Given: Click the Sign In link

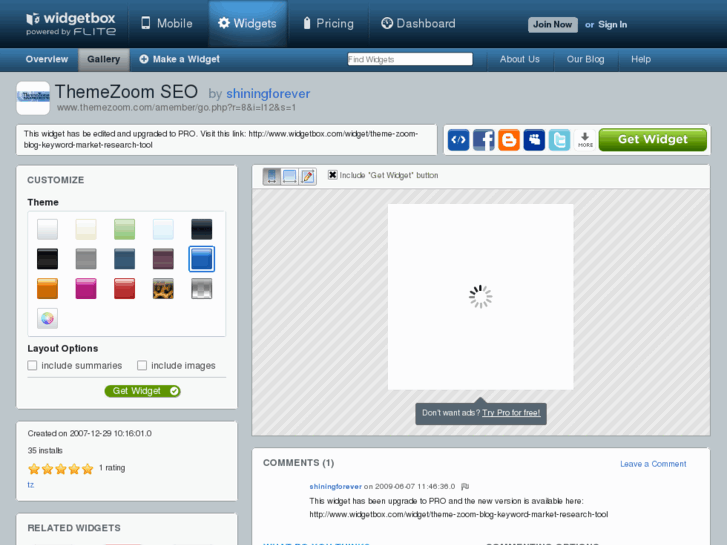Looking at the screenshot, I should coord(612,25).
